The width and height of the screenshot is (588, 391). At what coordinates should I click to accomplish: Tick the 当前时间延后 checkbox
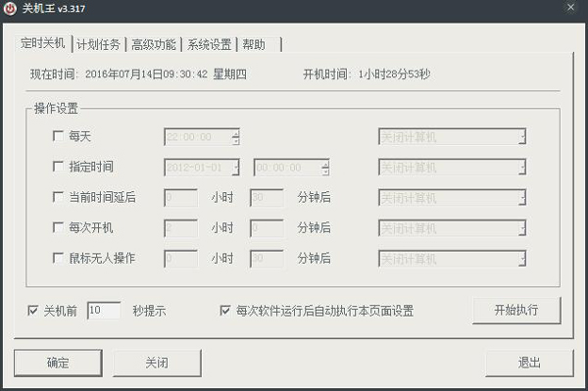(x=58, y=197)
